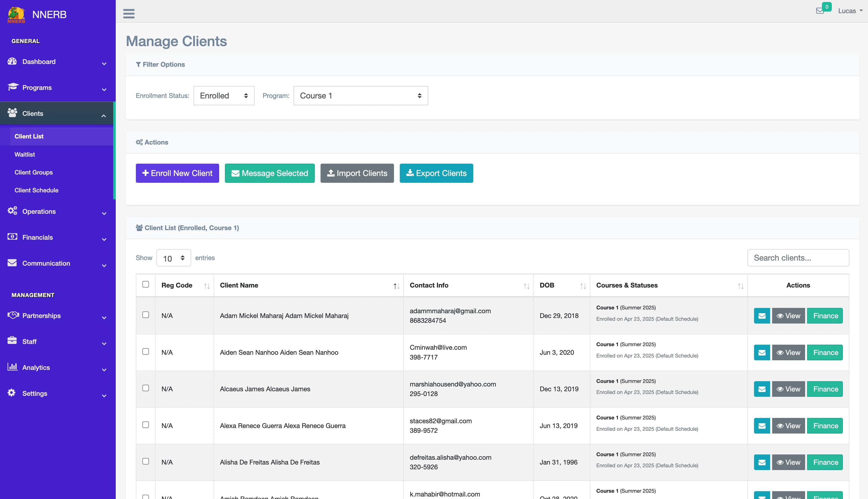This screenshot has height=499, width=868.
Task: Click the NNERB logo
Action: tap(16, 14)
